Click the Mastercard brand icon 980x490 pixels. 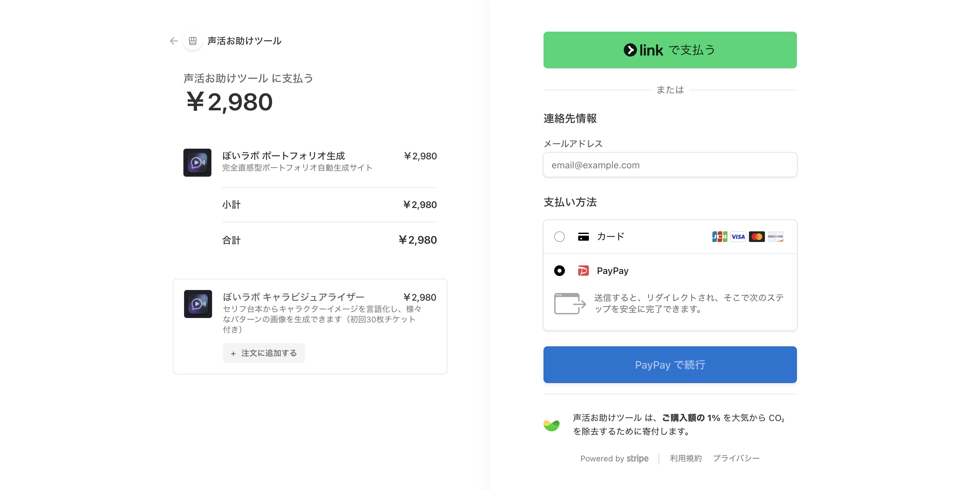pyautogui.click(x=756, y=236)
